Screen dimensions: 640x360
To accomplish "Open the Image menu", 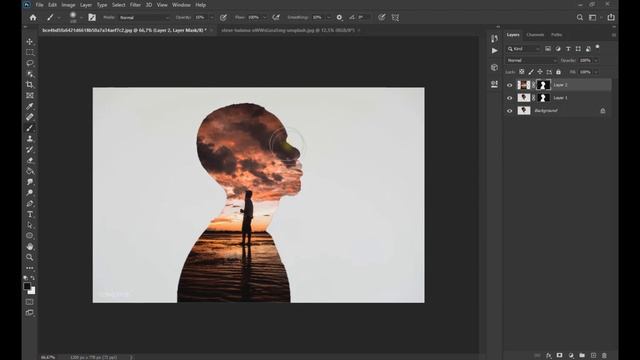I will 68,5.
